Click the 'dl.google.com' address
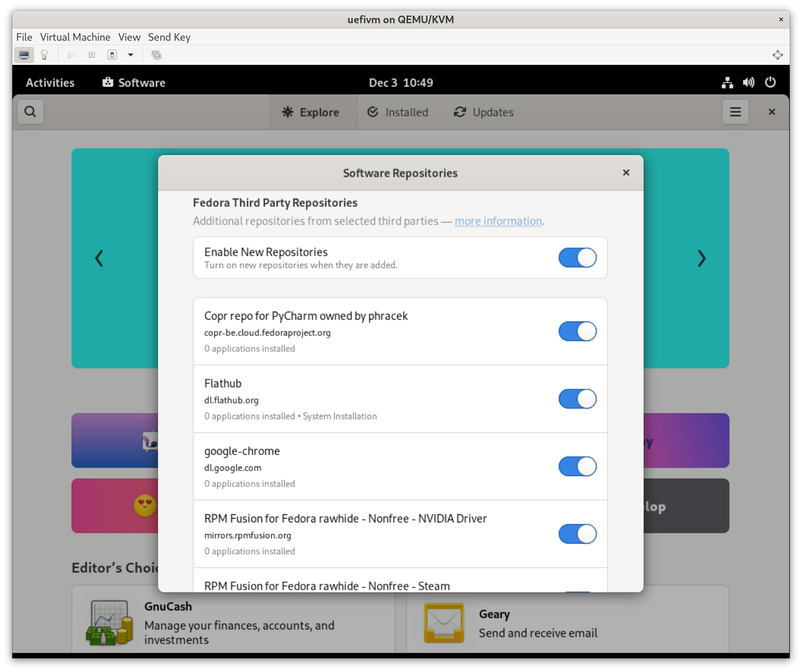802x672 pixels. coord(233,468)
